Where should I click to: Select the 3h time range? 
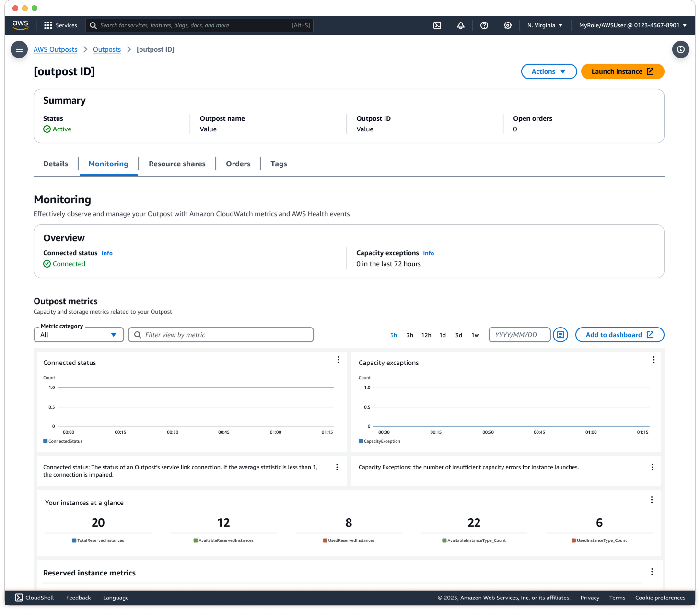(410, 335)
